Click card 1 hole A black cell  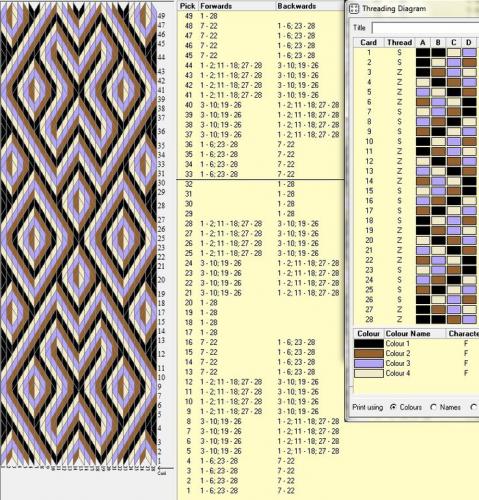click(x=423, y=53)
